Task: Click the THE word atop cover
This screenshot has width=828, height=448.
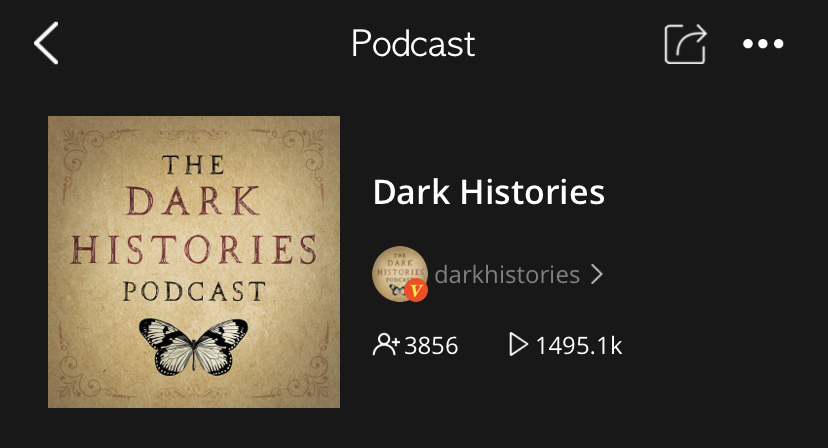Action: pos(193,164)
